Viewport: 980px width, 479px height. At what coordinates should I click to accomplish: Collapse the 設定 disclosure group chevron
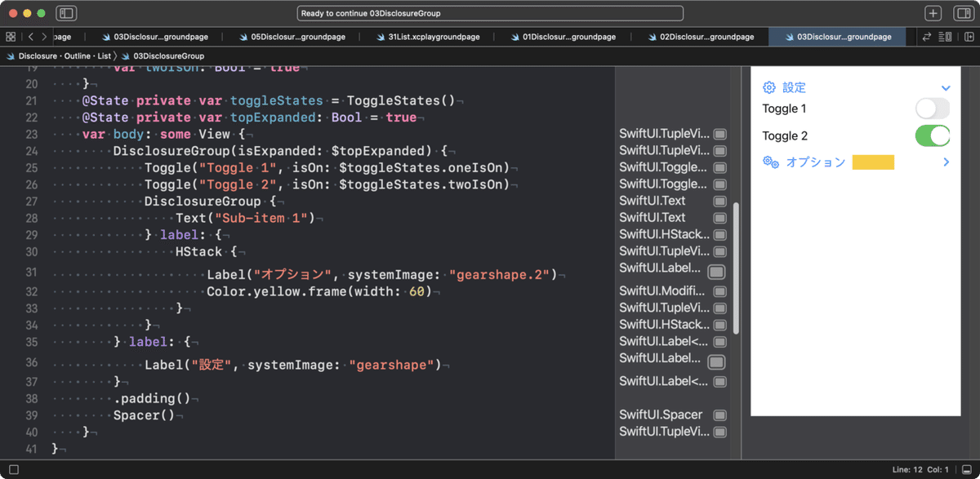pyautogui.click(x=946, y=87)
